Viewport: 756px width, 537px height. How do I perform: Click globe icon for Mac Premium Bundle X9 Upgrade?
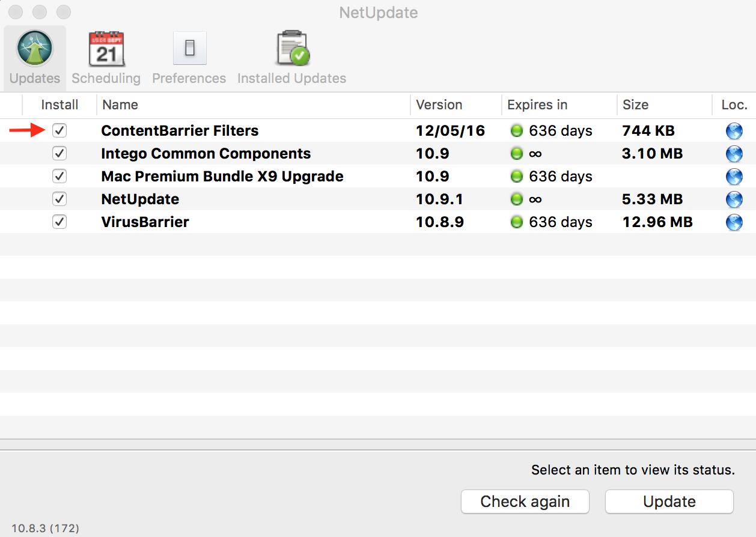(x=734, y=177)
